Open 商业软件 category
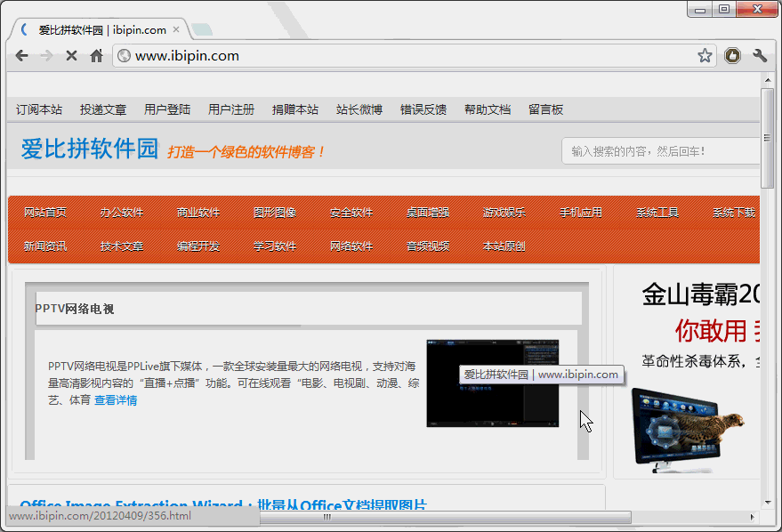Screen dimensions: 782x532 pyautogui.click(x=198, y=213)
